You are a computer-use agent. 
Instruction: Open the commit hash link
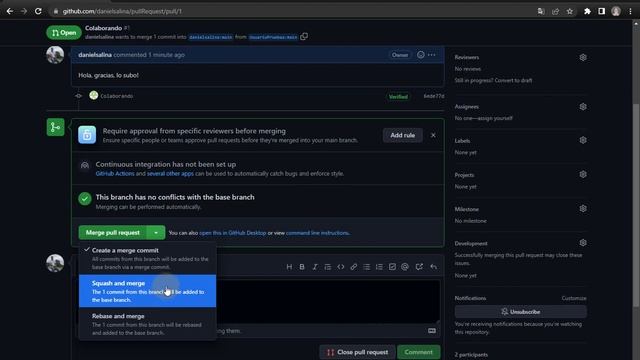coord(434,96)
